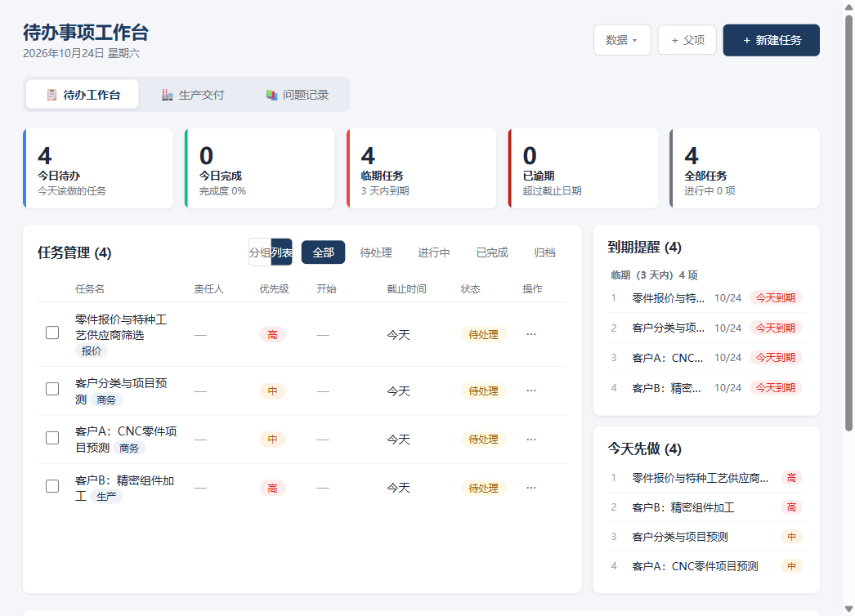855x616 pixels.
Task: Click the clipboard icon on 待办工作台 tab
Action: pos(51,95)
